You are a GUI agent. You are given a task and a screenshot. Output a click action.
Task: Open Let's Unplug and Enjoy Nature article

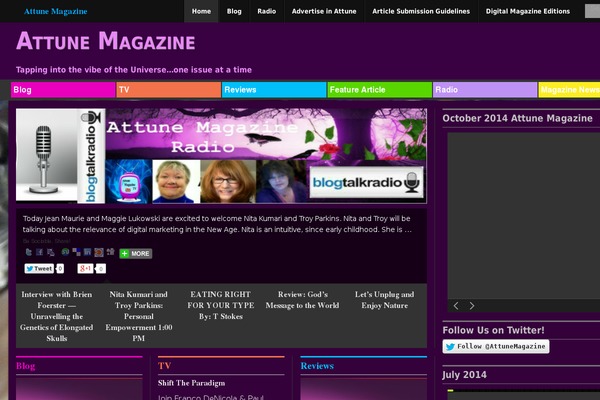point(384,300)
